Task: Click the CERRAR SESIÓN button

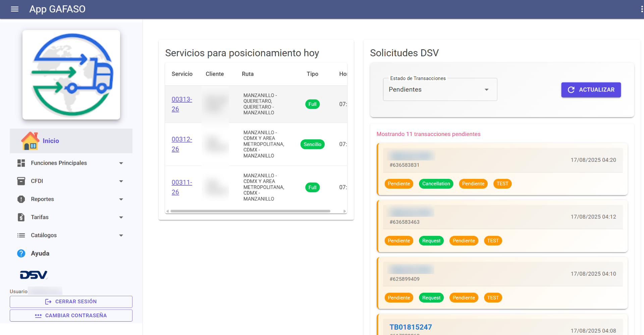Action: click(x=71, y=301)
